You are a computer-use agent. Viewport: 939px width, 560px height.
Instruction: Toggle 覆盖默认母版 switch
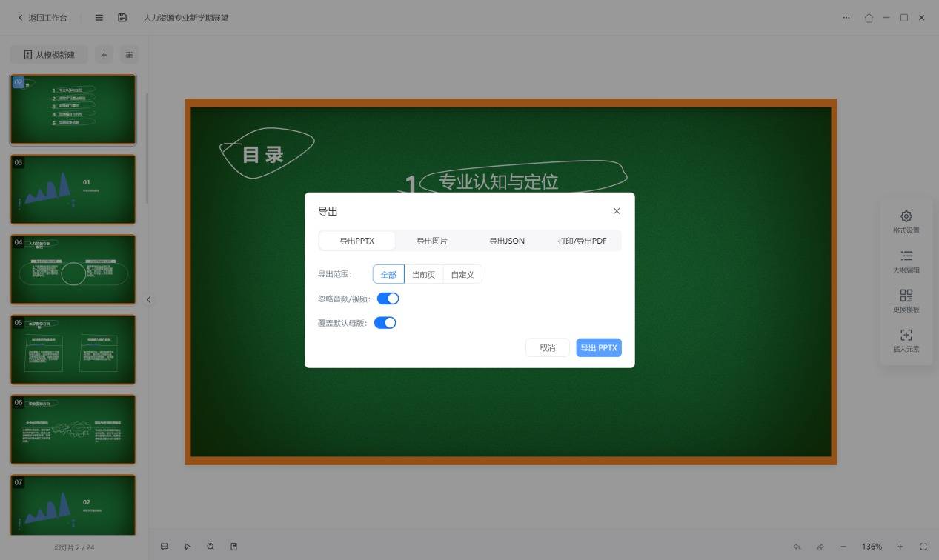(x=385, y=323)
